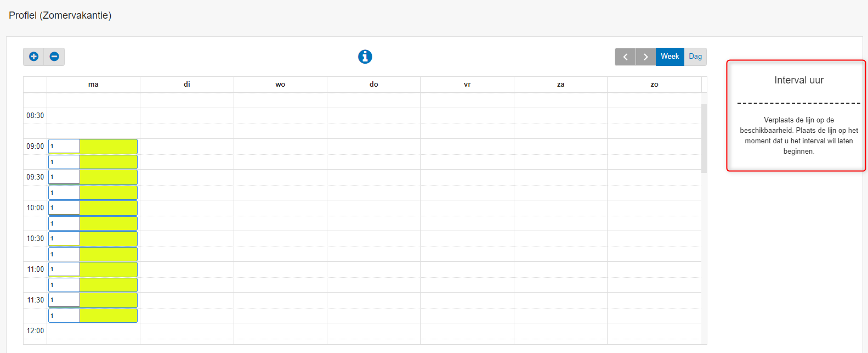Click the plus zoom-in icon
The height and width of the screenshot is (353, 868).
(33, 57)
